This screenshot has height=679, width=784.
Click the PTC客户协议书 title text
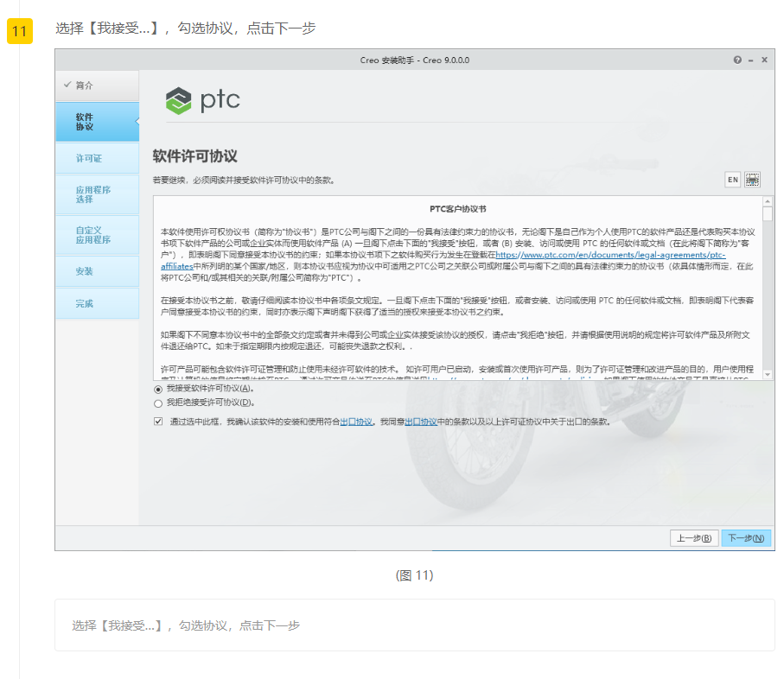coord(458,209)
